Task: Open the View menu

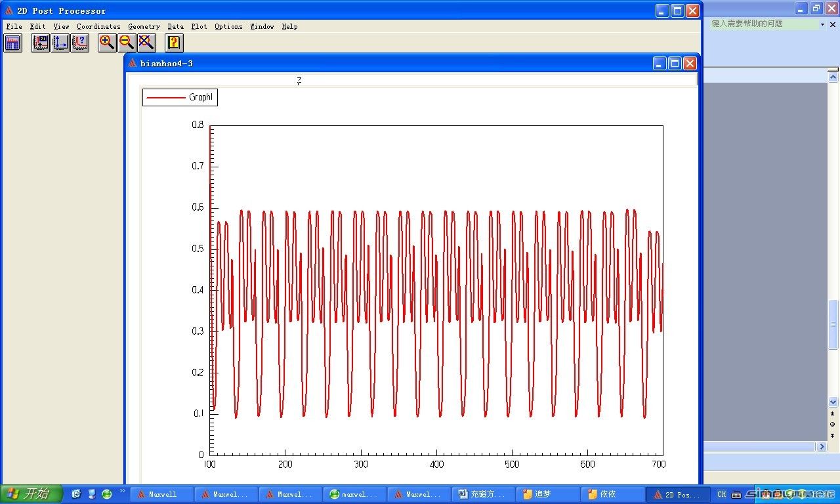Action: point(61,27)
